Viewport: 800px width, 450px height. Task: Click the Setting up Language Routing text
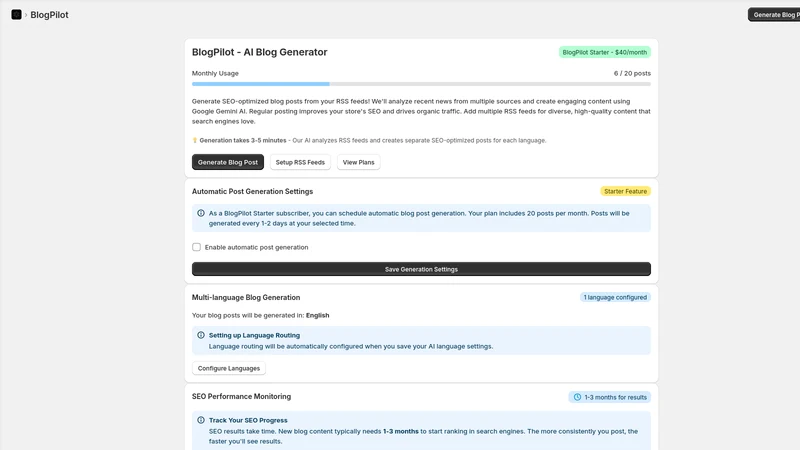(254, 335)
